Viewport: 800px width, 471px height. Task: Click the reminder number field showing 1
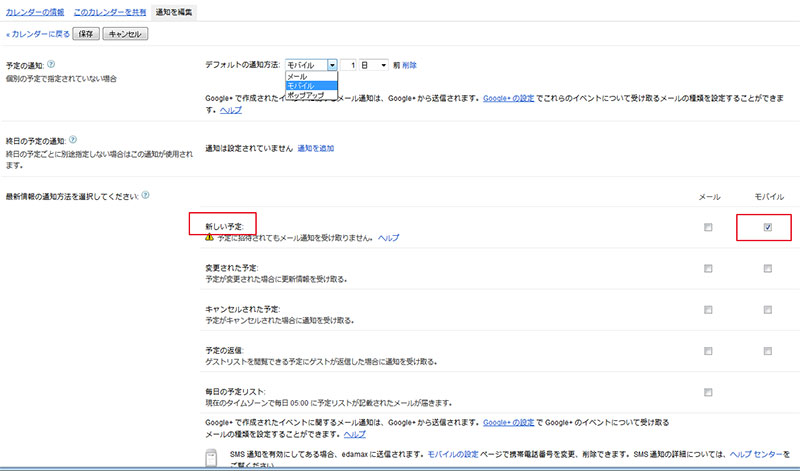point(348,65)
